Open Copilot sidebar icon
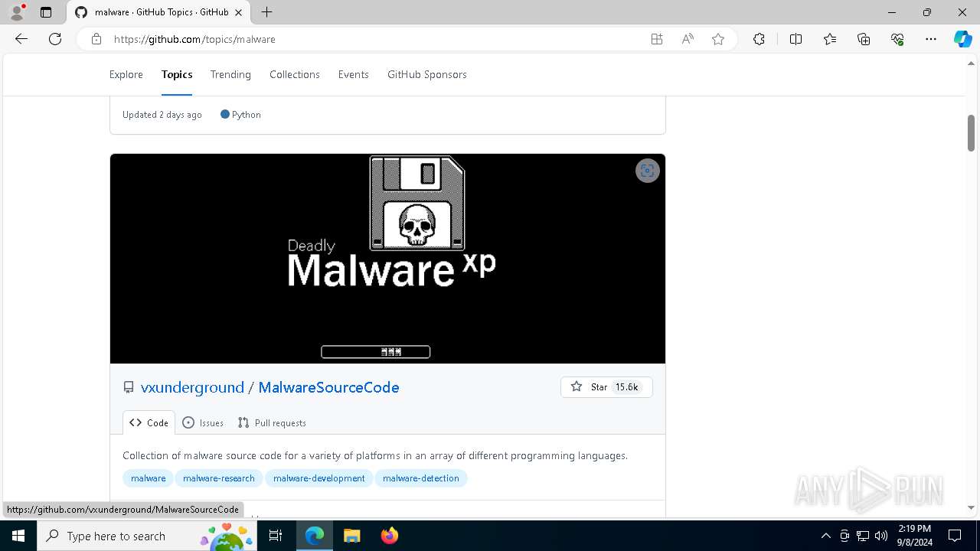 (x=962, y=39)
